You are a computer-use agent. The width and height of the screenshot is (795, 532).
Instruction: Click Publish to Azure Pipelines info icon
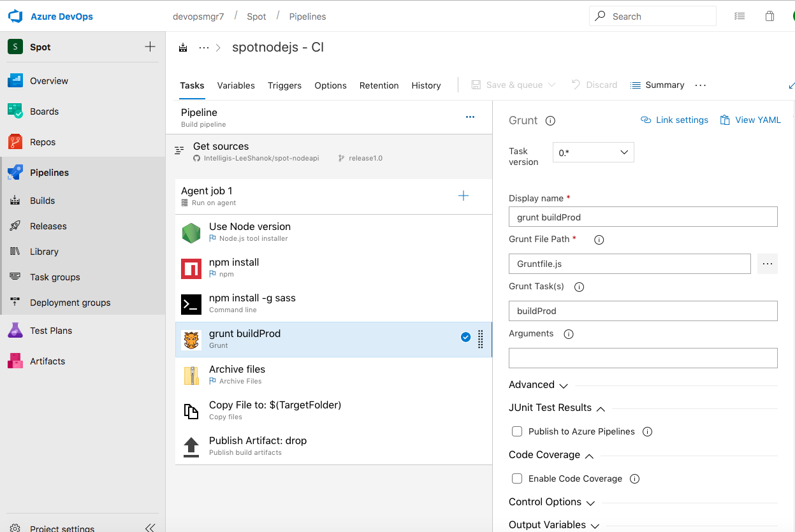click(x=647, y=432)
